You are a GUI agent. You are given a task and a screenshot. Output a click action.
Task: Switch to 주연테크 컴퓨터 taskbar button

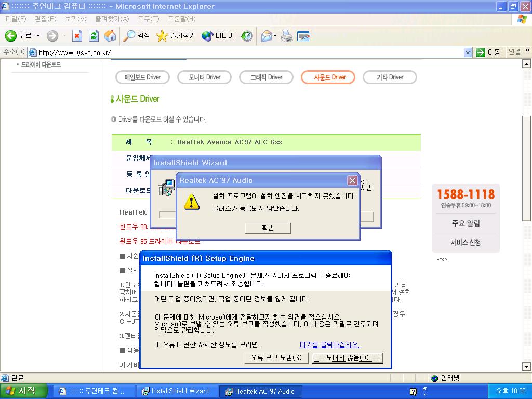(94, 391)
